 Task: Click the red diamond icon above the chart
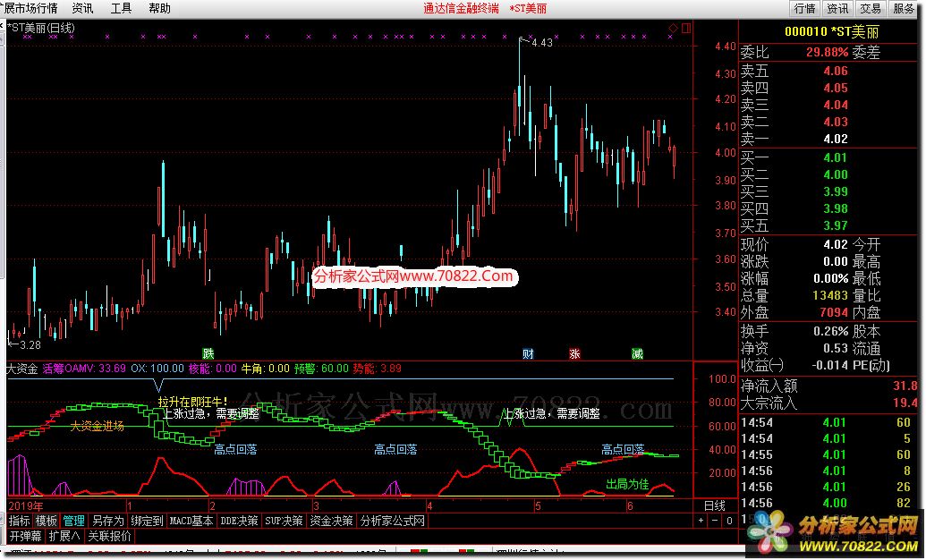tap(673, 28)
